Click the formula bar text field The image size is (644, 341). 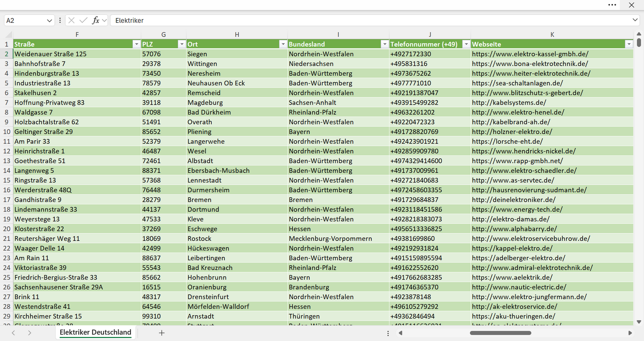pyautogui.click(x=370, y=20)
